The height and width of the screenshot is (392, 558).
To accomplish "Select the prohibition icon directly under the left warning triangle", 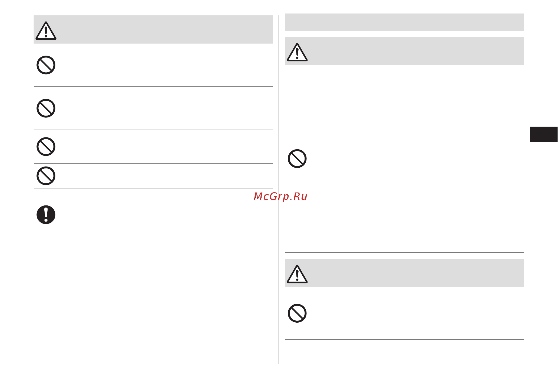I will 46,65.
